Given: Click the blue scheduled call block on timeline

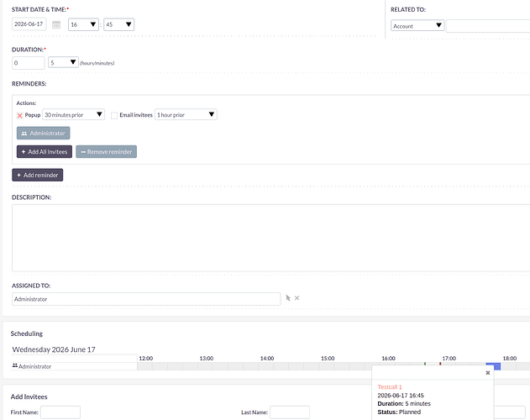Looking at the screenshot, I should point(493,366).
